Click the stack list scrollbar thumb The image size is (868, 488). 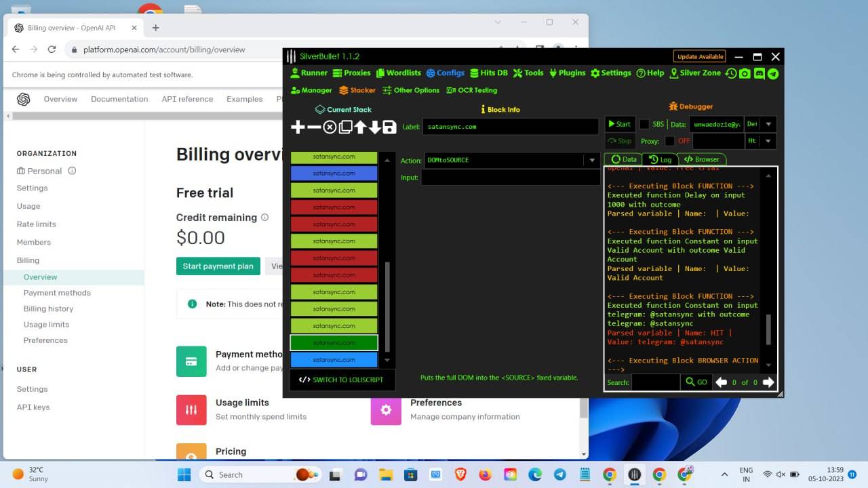387,306
